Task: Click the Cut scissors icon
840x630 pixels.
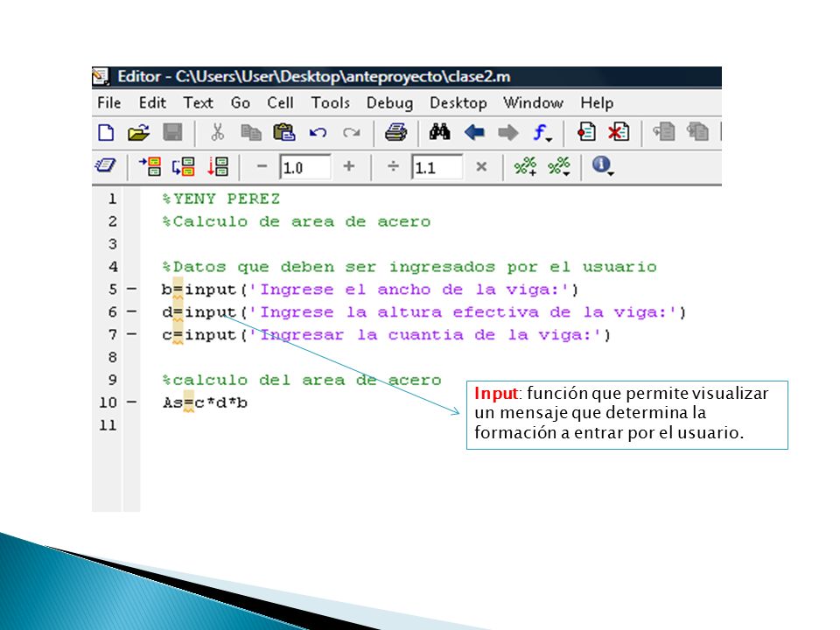Action: click(x=217, y=132)
